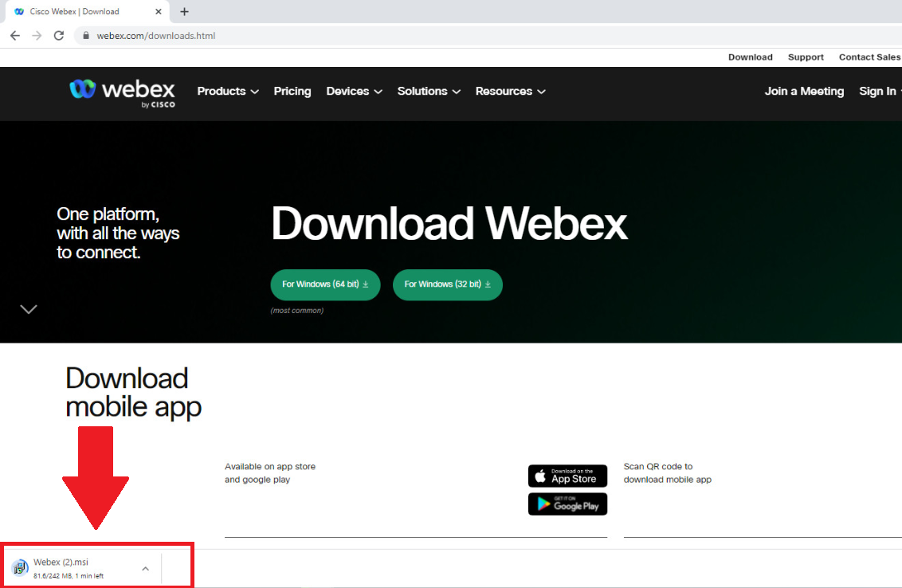
Task: Open the Support link
Action: click(x=806, y=57)
